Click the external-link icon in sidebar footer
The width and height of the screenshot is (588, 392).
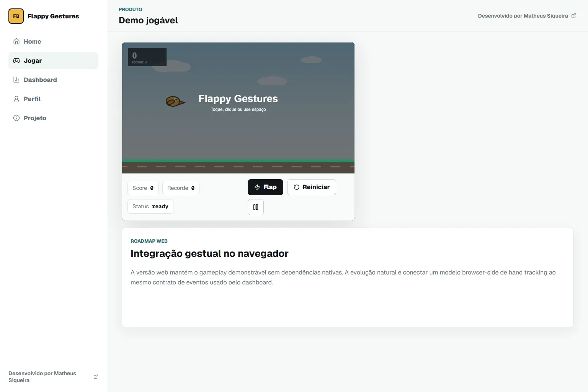[x=96, y=377]
